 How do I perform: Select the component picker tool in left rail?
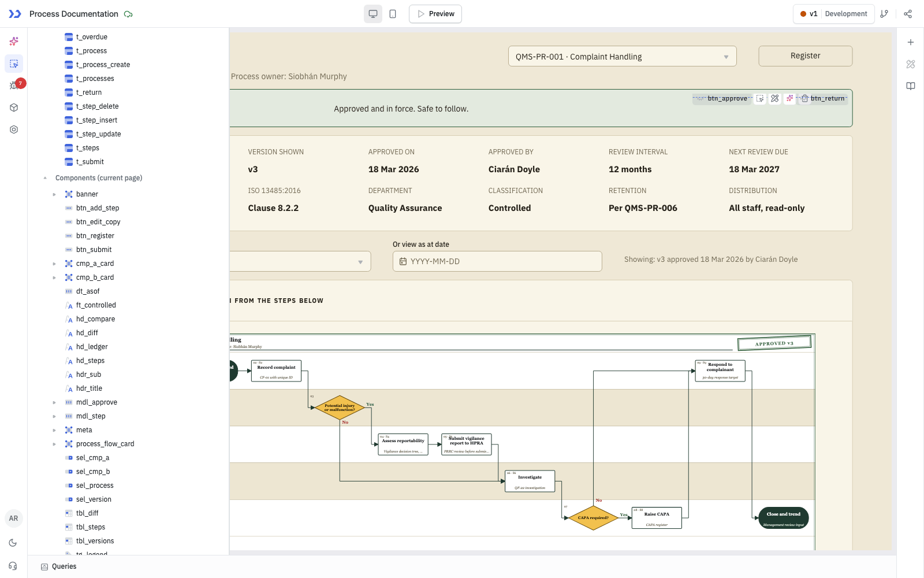14,64
